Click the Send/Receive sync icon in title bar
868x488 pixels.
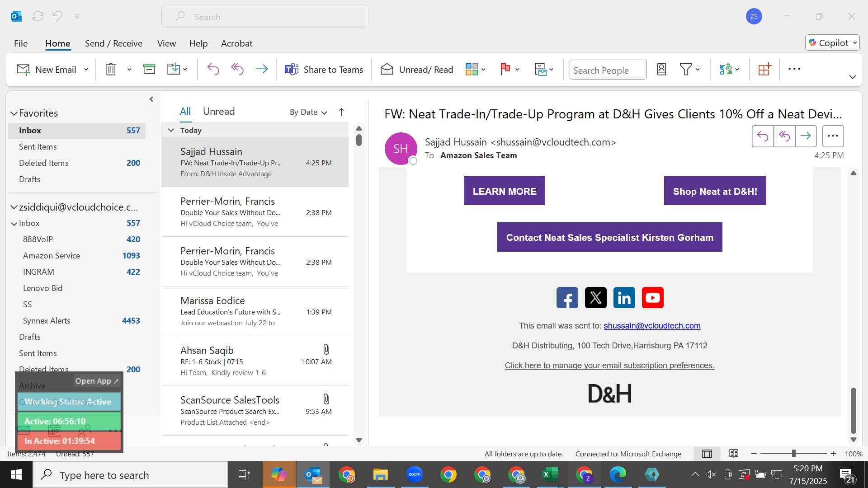click(x=38, y=16)
